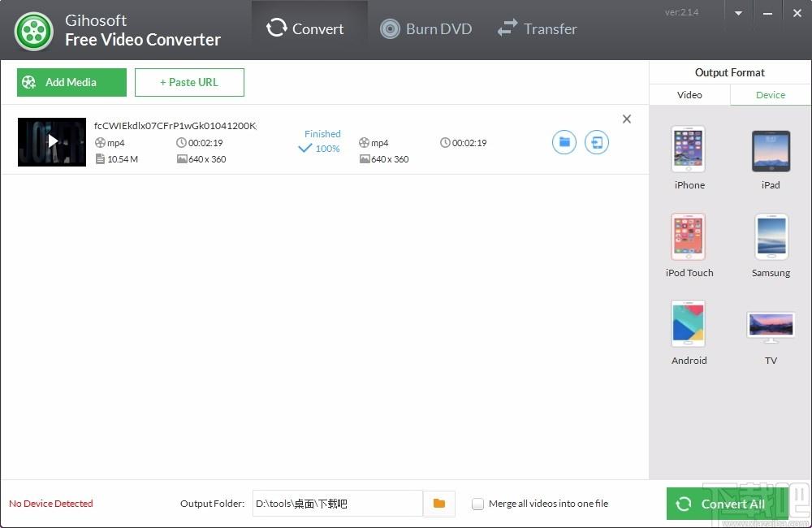Minimize the Gihosoft window
812x528 pixels.
(x=767, y=14)
